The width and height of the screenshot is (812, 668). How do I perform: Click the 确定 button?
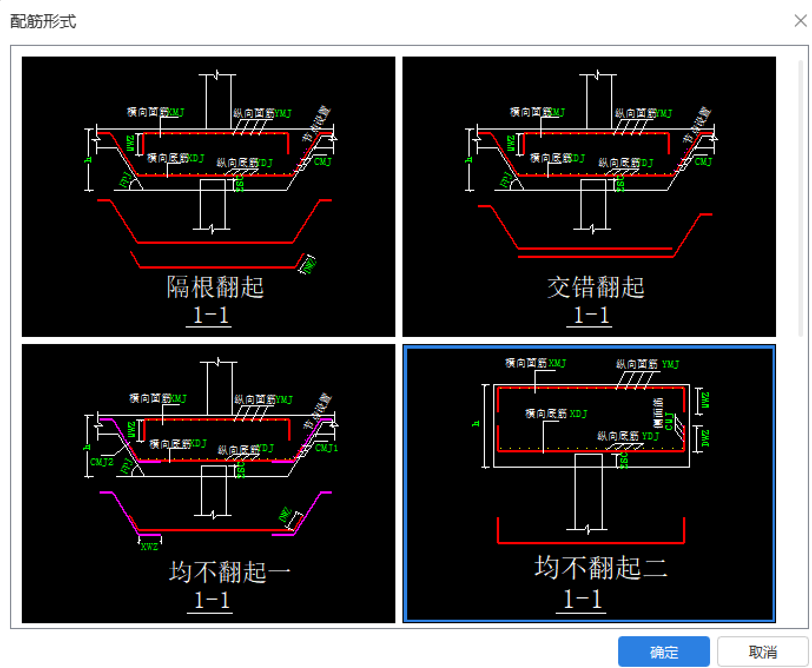click(x=664, y=652)
